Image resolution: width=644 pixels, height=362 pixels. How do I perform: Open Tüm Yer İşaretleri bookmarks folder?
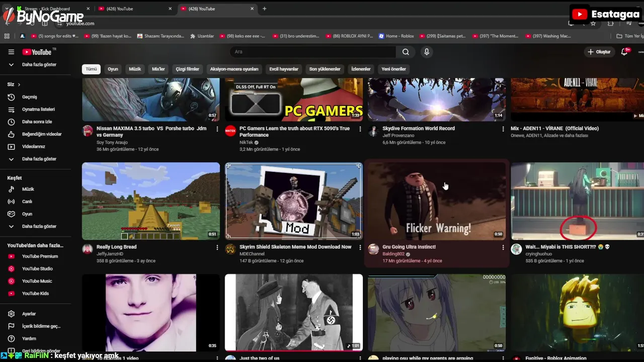(x=630, y=36)
